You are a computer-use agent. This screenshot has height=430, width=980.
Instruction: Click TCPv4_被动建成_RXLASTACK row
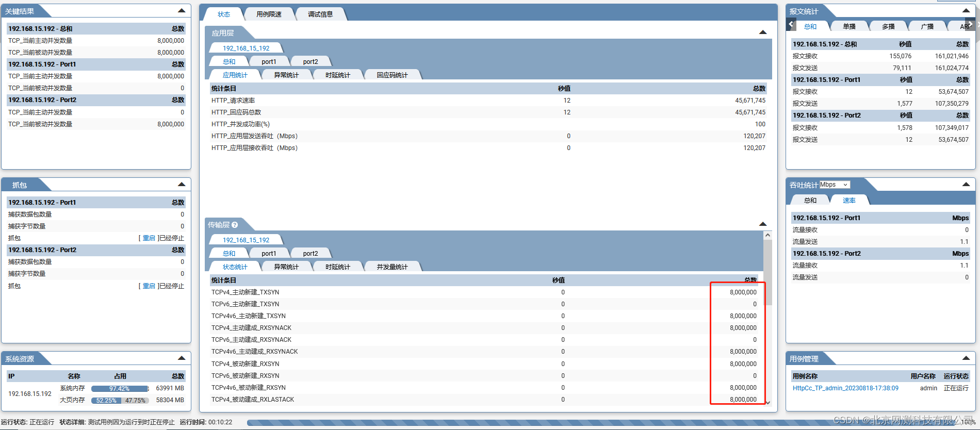click(485, 400)
